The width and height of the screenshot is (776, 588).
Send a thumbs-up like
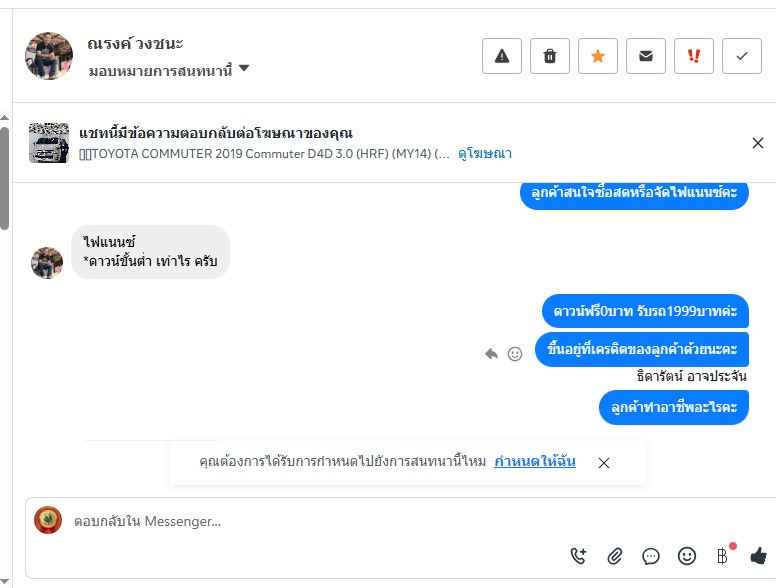[x=758, y=556]
